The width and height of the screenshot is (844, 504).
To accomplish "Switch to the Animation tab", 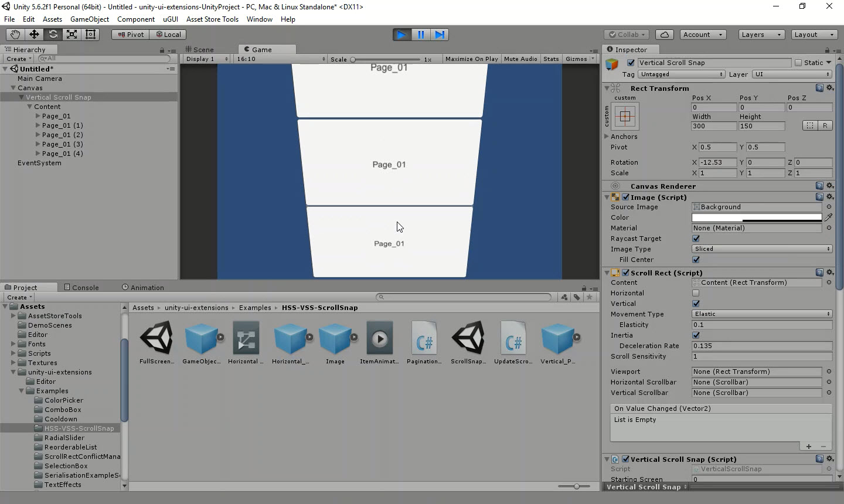I will pyautogui.click(x=143, y=287).
